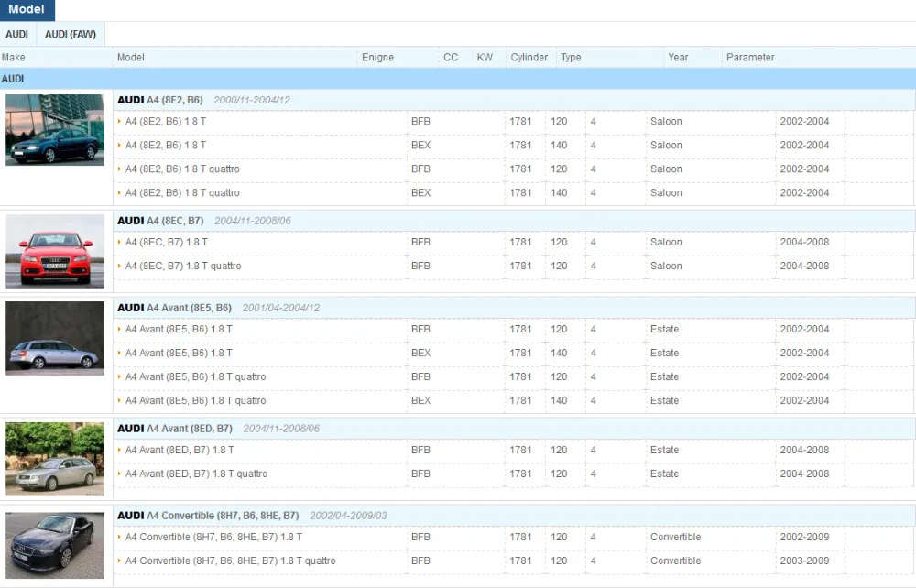Open the AUDI A4 (8EC, B7) group heading
Viewport: 916px width, 588px height.
click(160, 221)
